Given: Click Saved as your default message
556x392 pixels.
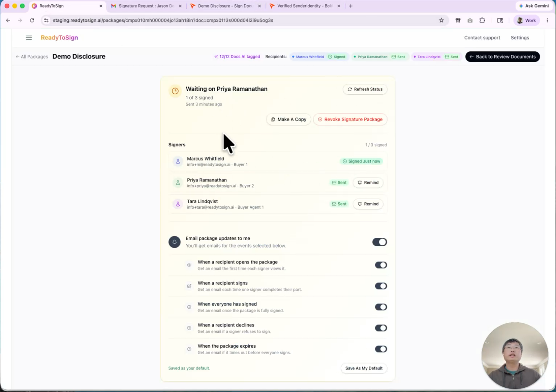Looking at the screenshot, I should coord(189,368).
